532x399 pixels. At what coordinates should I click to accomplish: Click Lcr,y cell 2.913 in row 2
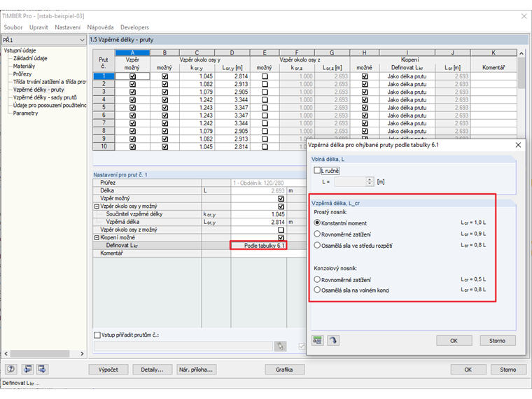click(x=232, y=84)
